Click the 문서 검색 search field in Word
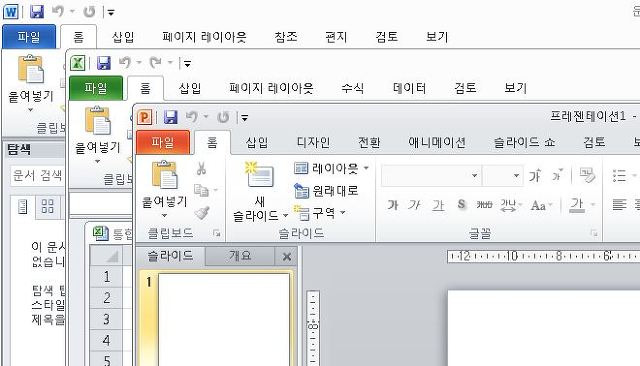 point(38,176)
